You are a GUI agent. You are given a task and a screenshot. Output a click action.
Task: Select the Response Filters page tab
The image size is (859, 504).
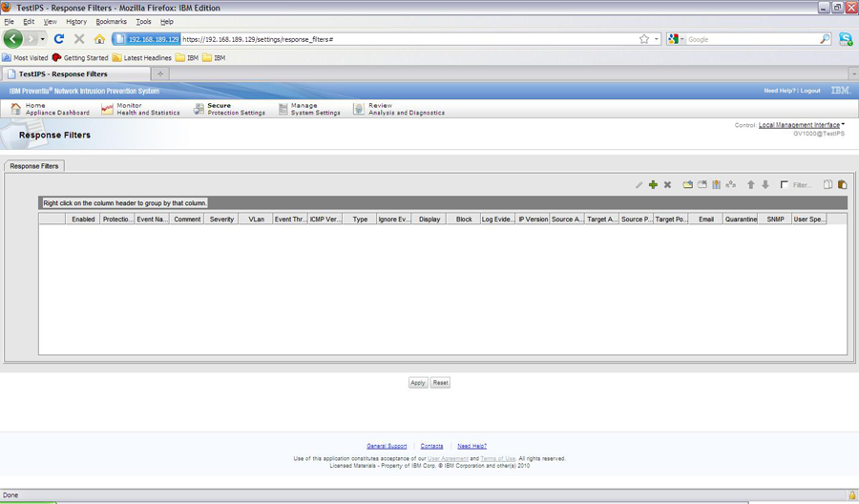[34, 166]
